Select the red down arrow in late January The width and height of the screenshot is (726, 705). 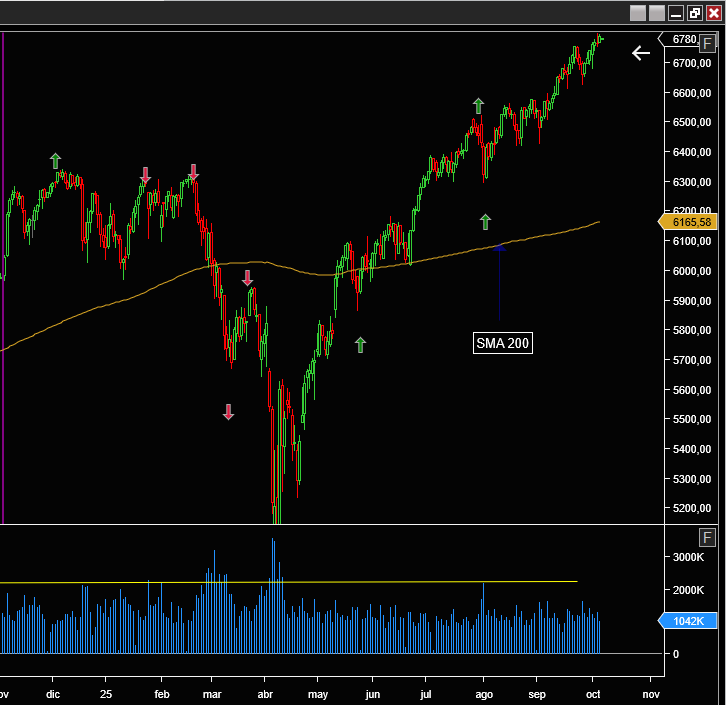145,175
